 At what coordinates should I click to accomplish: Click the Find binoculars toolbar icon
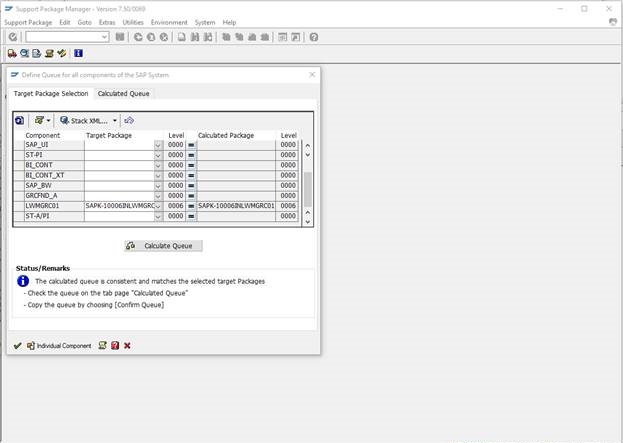195,37
